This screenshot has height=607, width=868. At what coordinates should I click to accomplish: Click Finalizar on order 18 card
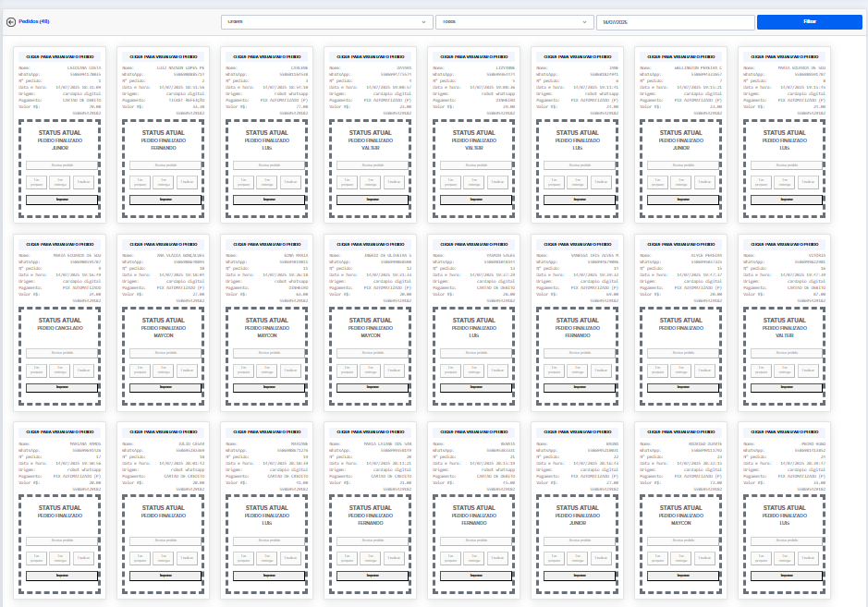[187, 558]
